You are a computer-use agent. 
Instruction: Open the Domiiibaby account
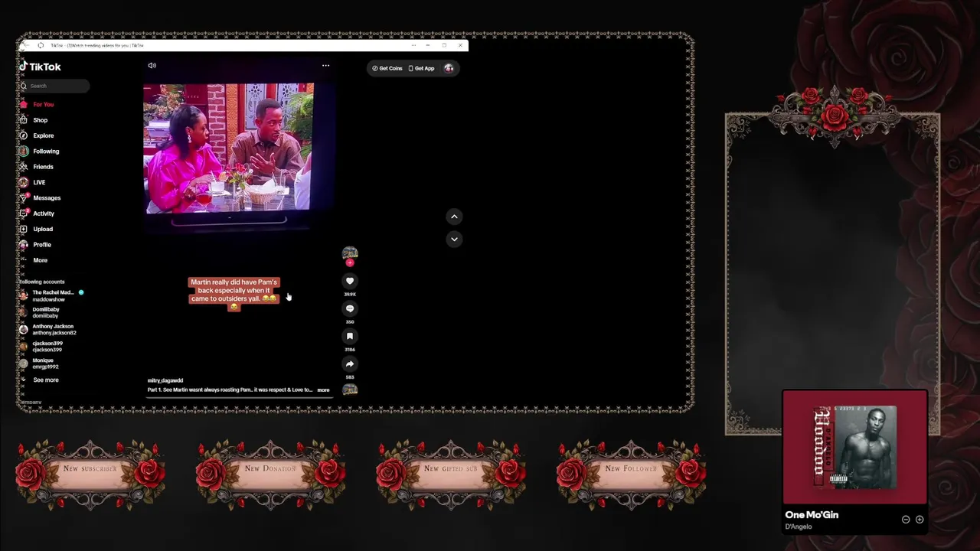coord(40,312)
